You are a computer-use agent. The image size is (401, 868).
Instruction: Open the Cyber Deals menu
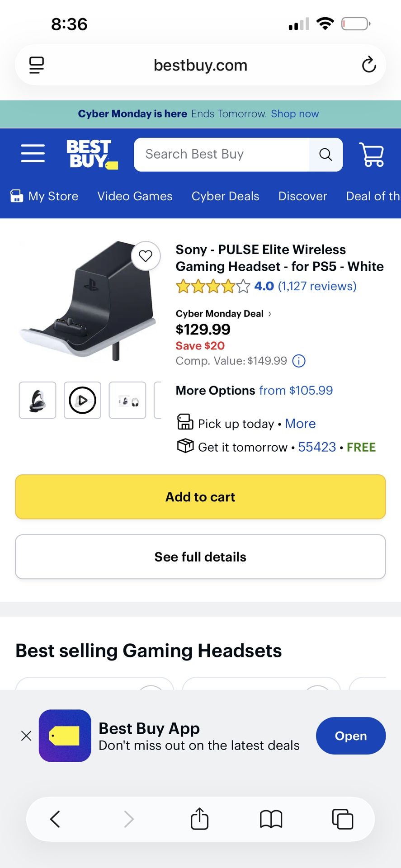[225, 196]
